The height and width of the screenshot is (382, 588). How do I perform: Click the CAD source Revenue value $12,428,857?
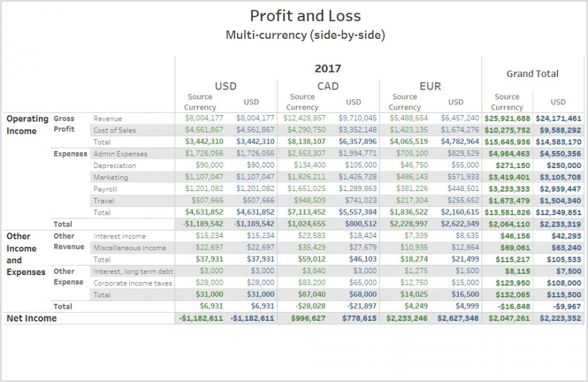304,118
